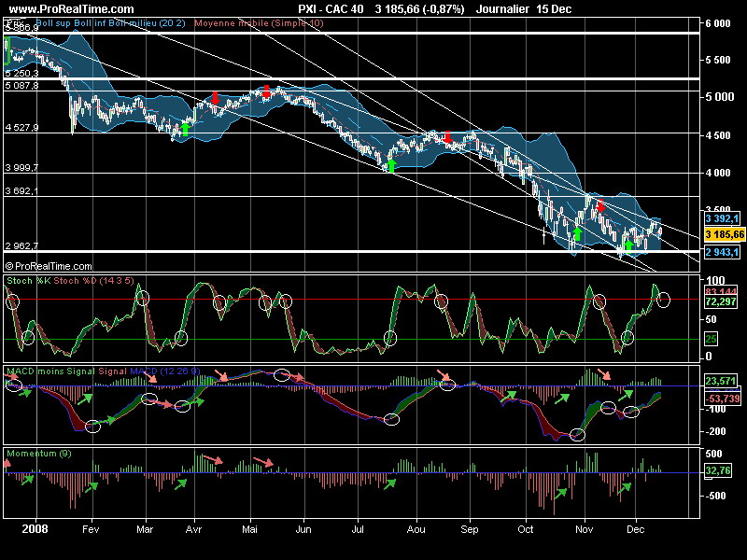The height and width of the screenshot is (560, 747).
Task: Click the '15 Dec' date in header
Action: [x=554, y=9]
